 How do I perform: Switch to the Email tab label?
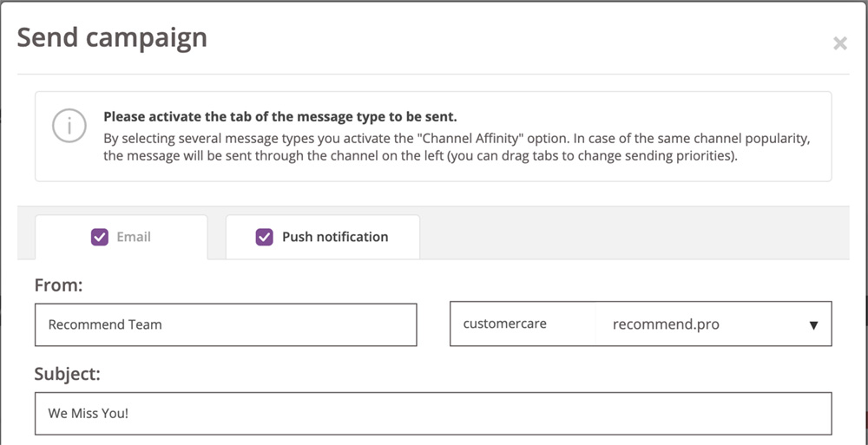134,237
